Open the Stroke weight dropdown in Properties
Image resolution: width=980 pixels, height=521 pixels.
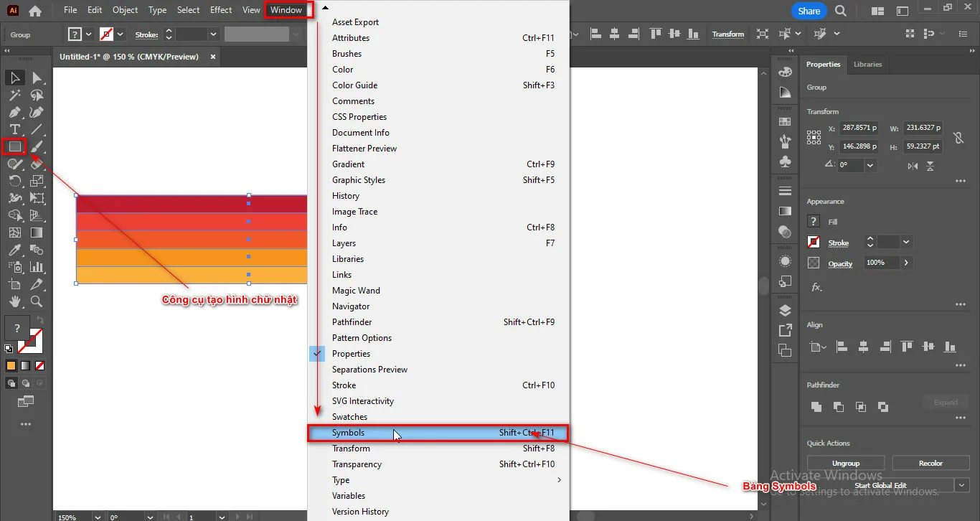click(x=906, y=243)
